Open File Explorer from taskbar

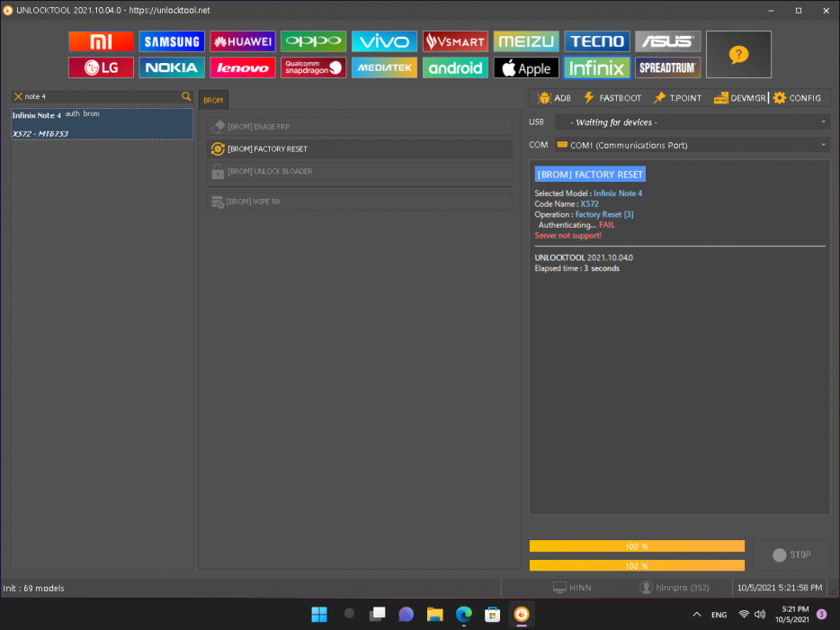click(434, 615)
